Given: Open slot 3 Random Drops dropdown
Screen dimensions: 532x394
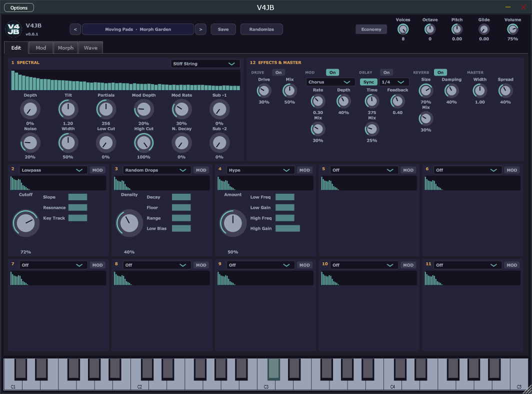Looking at the screenshot, I should coord(157,170).
